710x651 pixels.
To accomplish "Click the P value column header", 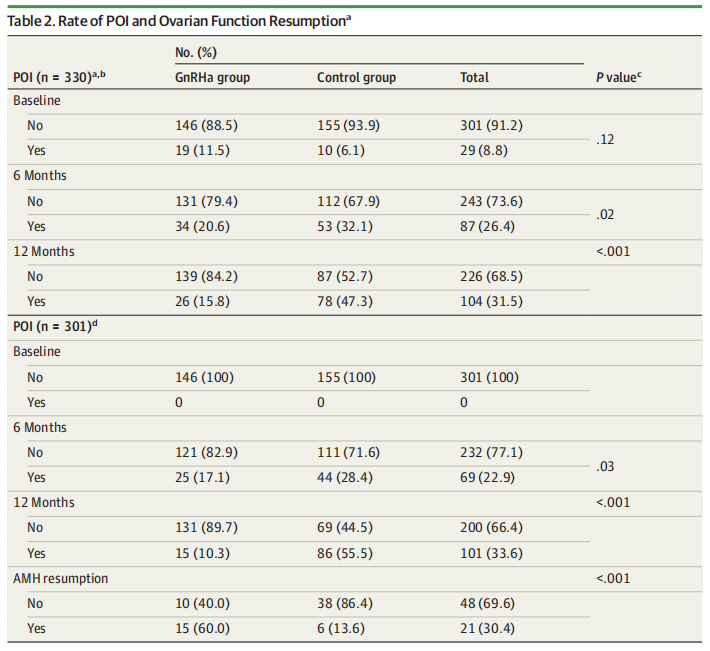I will click(617, 77).
